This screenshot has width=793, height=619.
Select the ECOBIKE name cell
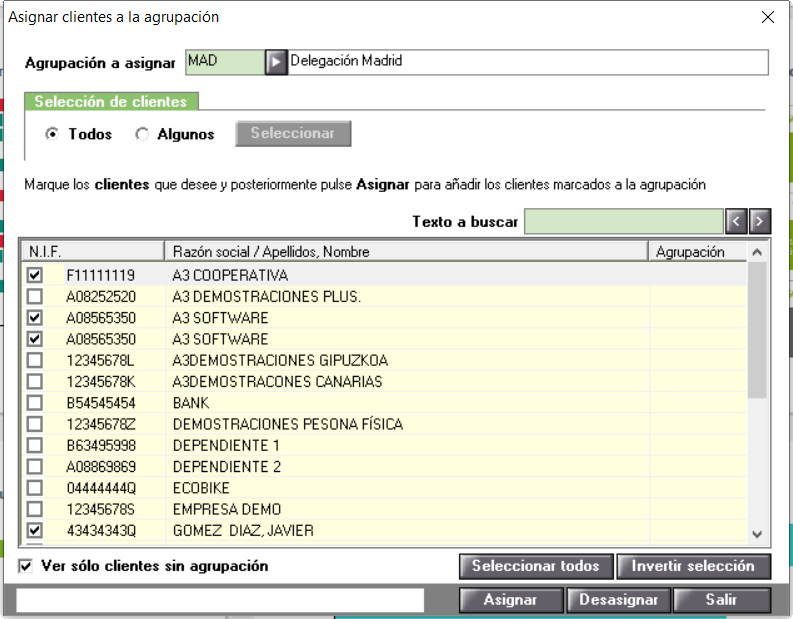407,488
